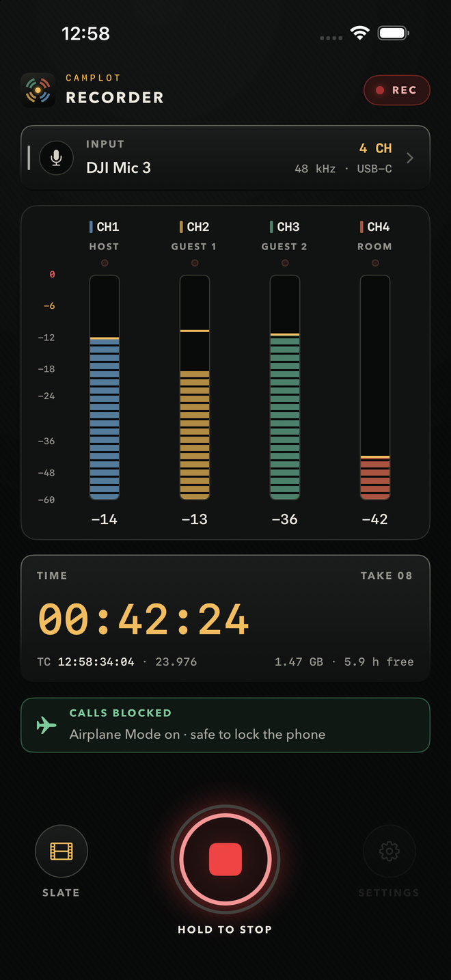Tap the CH2 amber level meter
Viewport: 451px width, 980px height.
[x=195, y=387]
